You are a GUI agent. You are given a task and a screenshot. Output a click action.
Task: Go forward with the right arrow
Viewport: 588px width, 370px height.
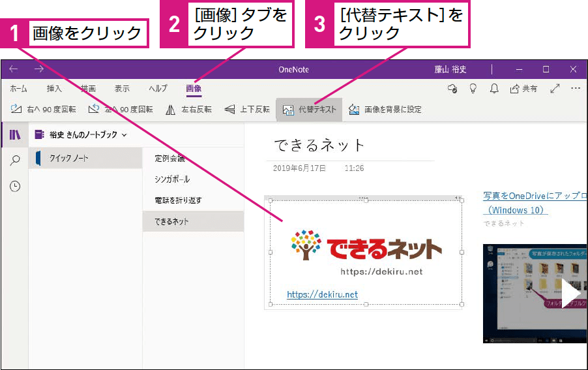pyautogui.click(x=39, y=69)
